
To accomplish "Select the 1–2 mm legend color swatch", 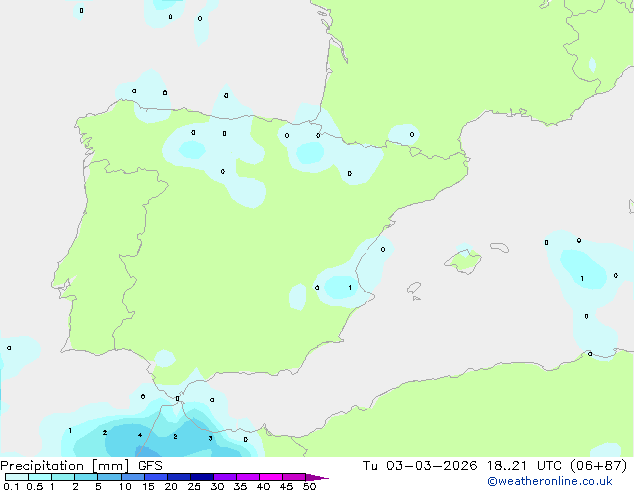I will (63, 477).
